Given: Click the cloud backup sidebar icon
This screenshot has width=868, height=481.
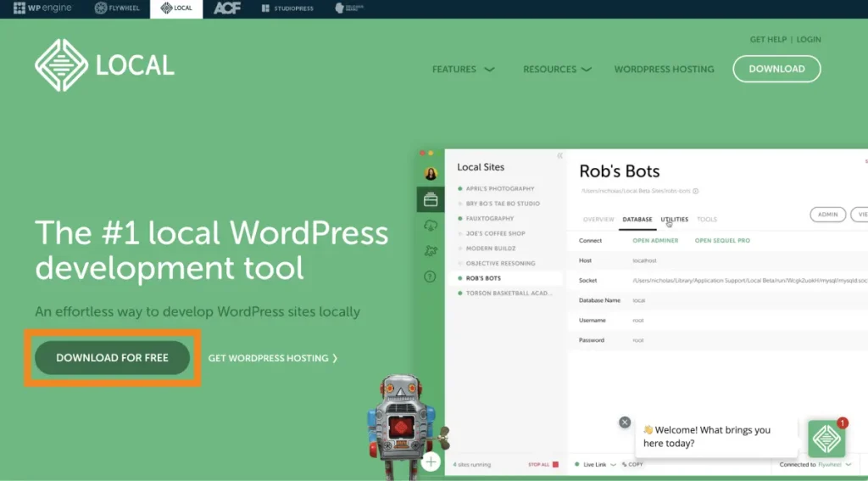Looking at the screenshot, I should [x=431, y=226].
